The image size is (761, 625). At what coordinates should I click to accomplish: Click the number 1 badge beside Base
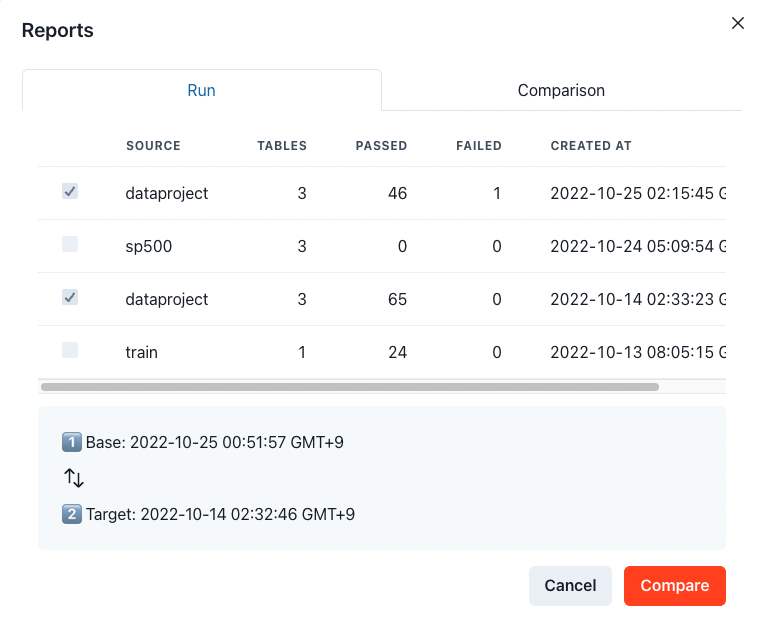72,442
